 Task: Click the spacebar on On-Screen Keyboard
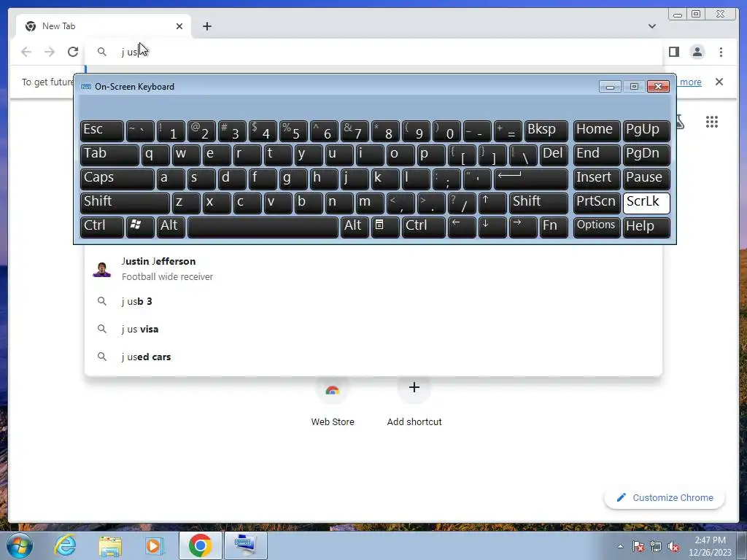(x=263, y=227)
